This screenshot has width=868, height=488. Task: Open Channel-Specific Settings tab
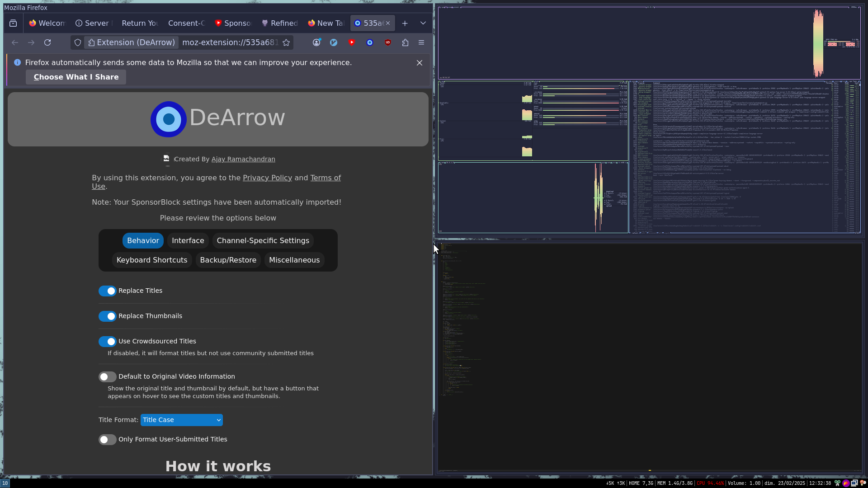coord(263,241)
